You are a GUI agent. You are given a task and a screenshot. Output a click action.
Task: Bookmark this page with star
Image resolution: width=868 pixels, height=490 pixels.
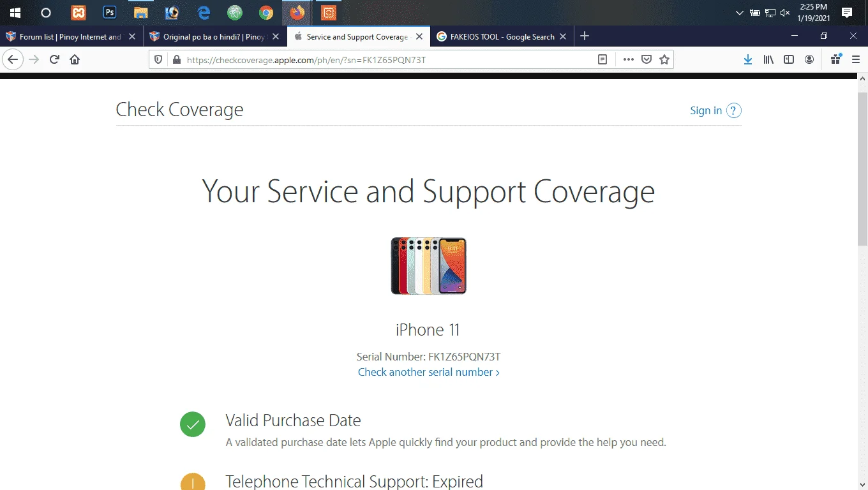[x=664, y=59]
